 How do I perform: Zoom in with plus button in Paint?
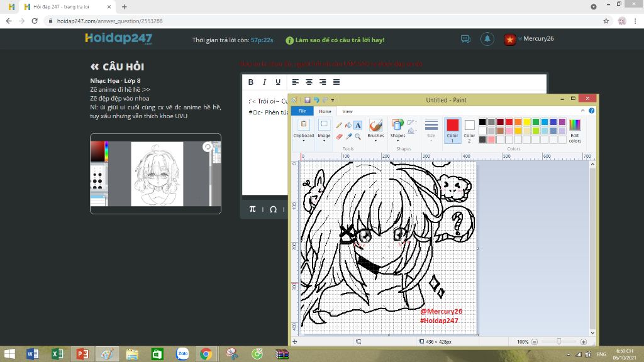[583, 341]
